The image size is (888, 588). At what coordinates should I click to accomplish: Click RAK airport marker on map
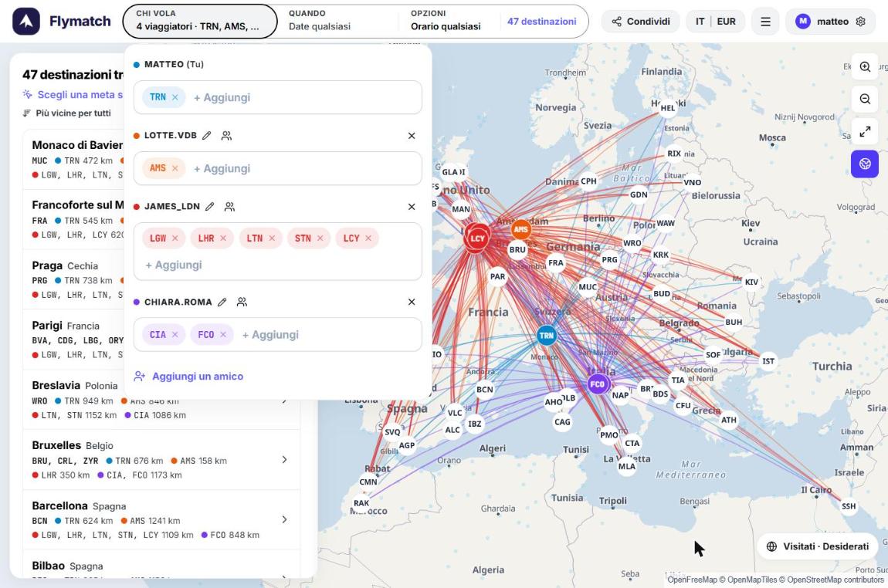coord(361,502)
